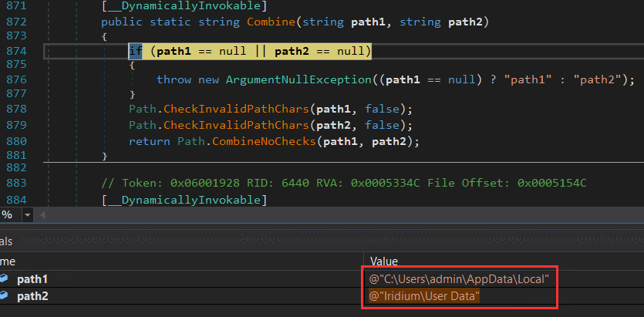Click the Path class name on line 879
The image size is (644, 317).
coord(142,125)
